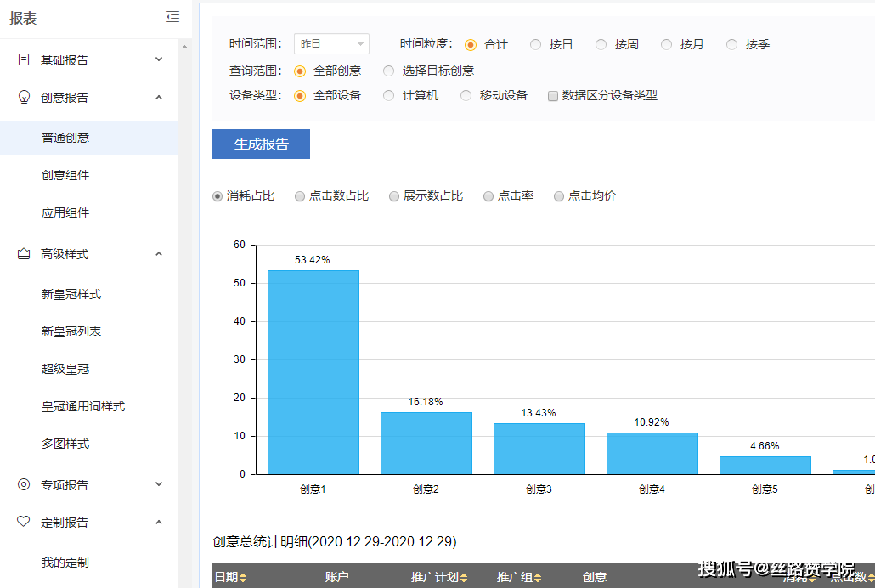Expand 专项报告 section chevron
The width and height of the screenshot is (875, 588).
point(159,484)
